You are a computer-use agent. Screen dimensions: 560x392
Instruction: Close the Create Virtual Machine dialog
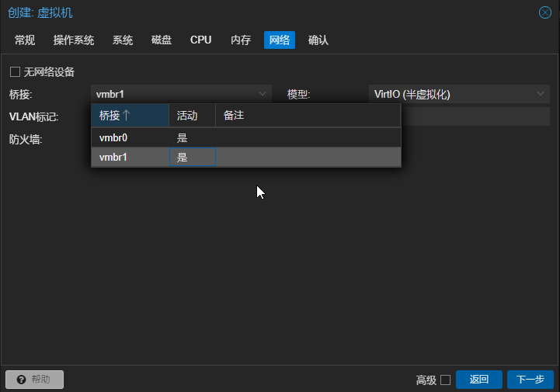[545, 12]
